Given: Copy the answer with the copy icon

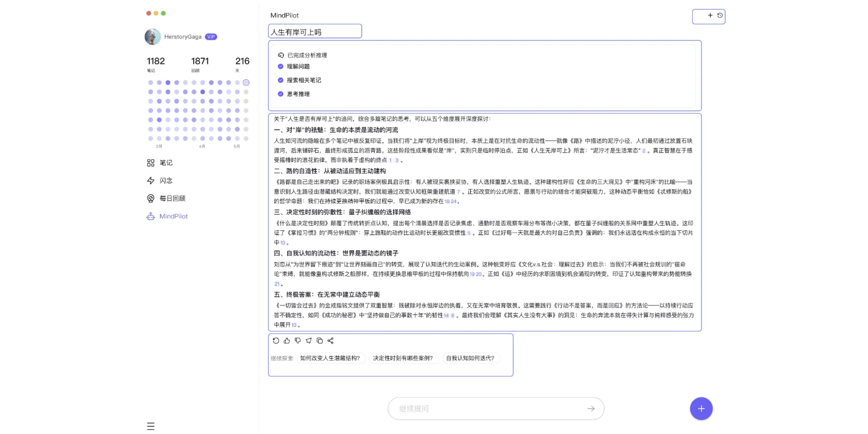Looking at the screenshot, I should (x=320, y=340).
